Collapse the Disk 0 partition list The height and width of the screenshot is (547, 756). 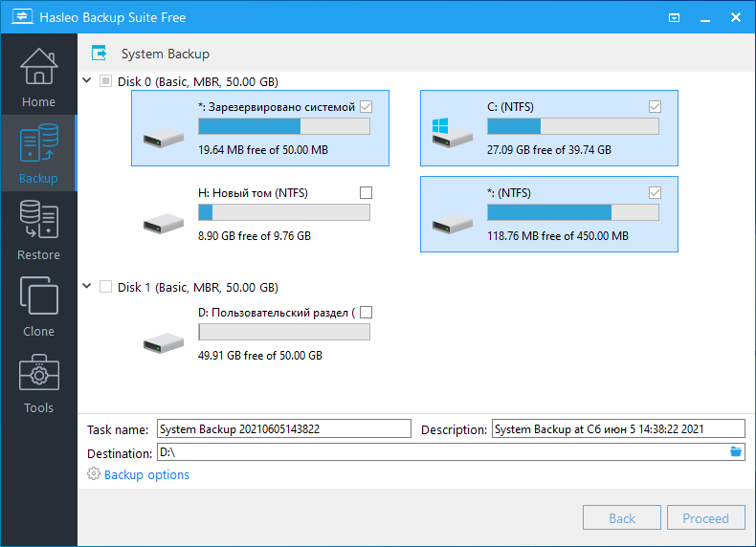[x=87, y=80]
